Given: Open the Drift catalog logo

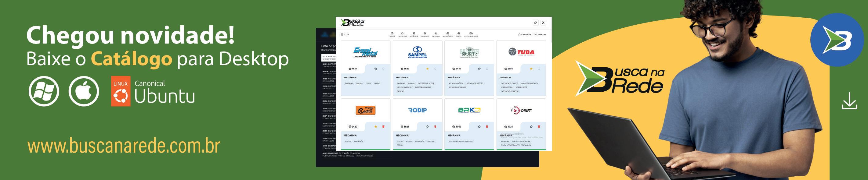Looking at the screenshot, I should (521, 110).
